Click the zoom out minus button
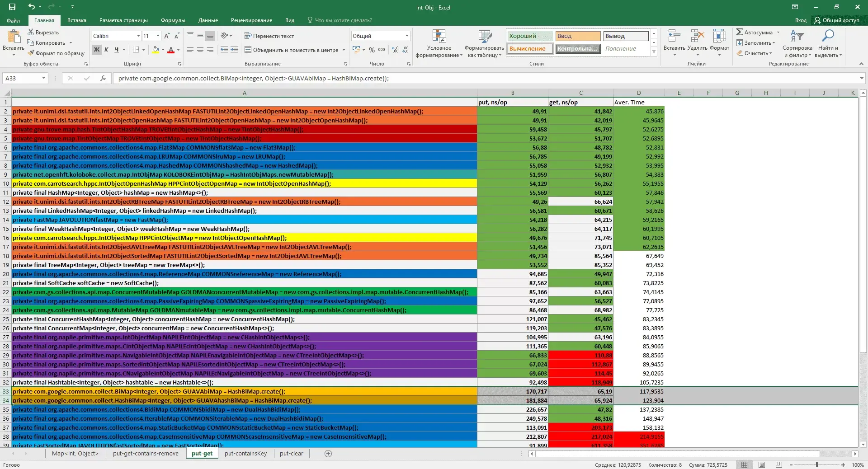Screen dimensions: 868x469 click(x=791, y=465)
